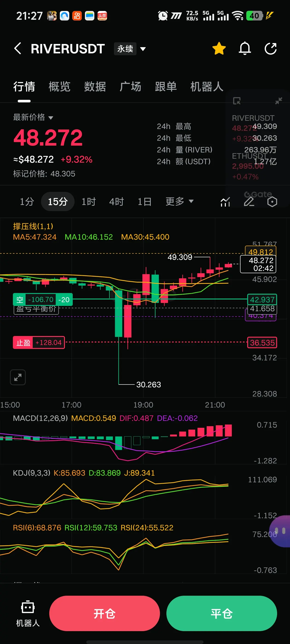Screen dimensions: 290x644
Task: Toggle the favorite star icon
Action: point(219,48)
